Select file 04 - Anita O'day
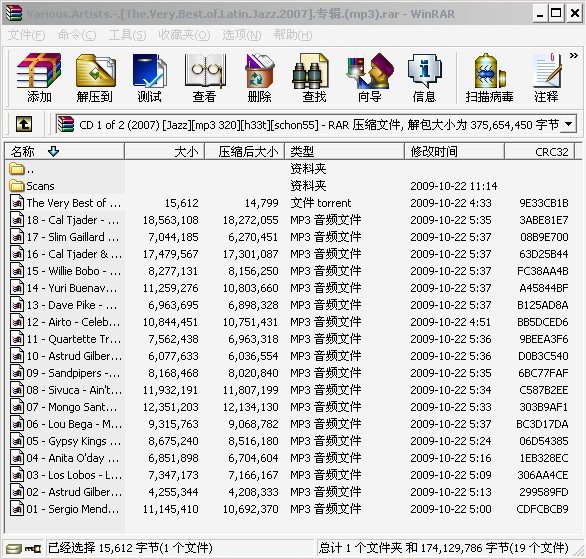This screenshot has height=559, width=586. [73, 458]
